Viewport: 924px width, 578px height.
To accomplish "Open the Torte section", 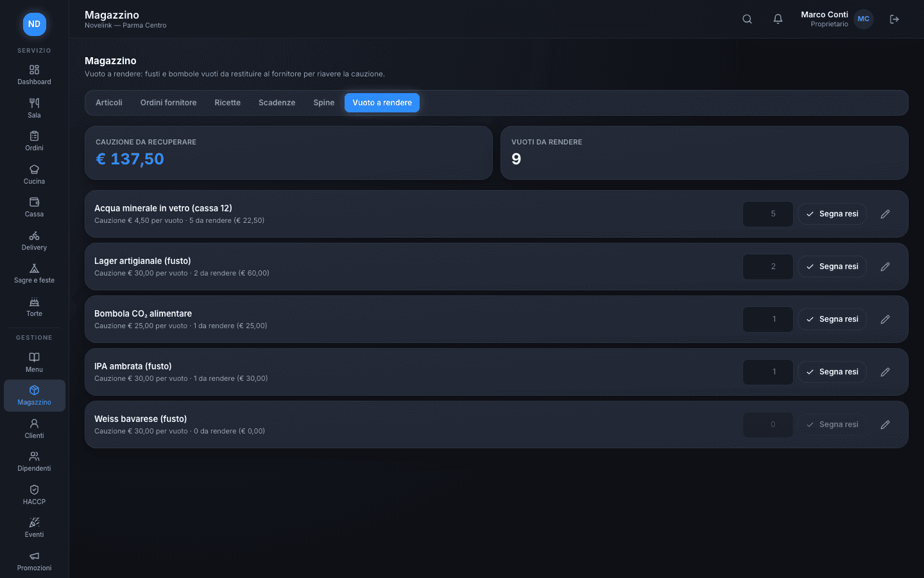I will [35, 306].
